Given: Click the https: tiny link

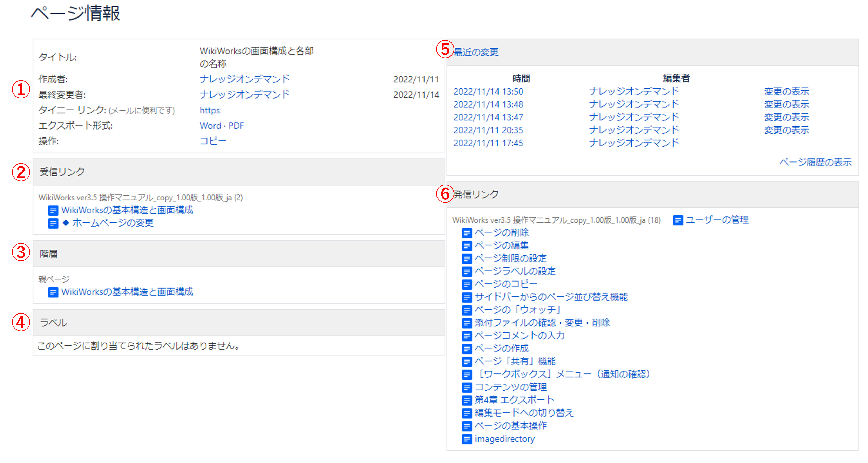Looking at the screenshot, I should [211, 110].
